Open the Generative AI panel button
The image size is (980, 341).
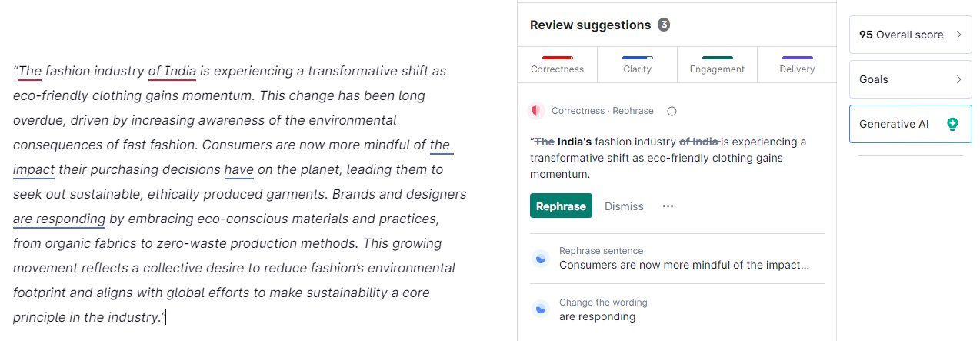(910, 124)
